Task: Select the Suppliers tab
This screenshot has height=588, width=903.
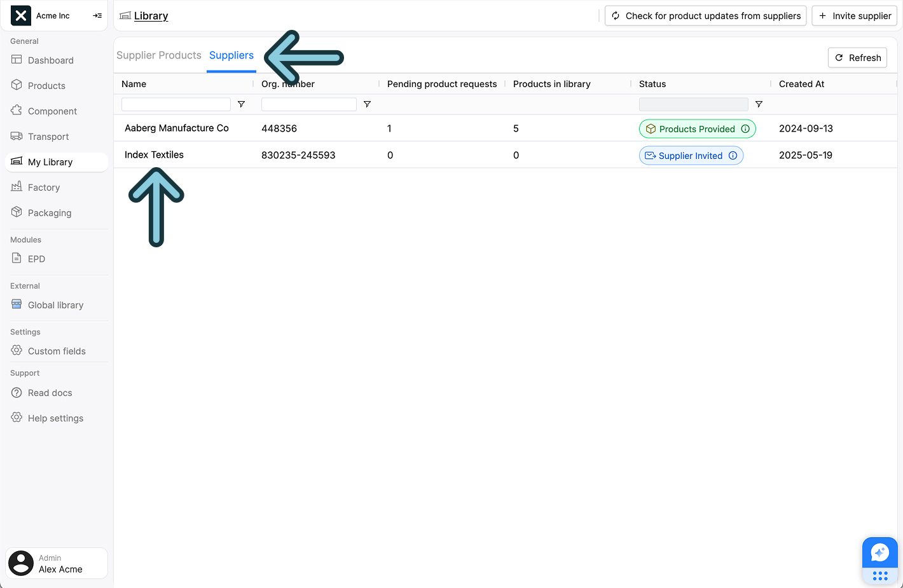Action: pos(231,55)
